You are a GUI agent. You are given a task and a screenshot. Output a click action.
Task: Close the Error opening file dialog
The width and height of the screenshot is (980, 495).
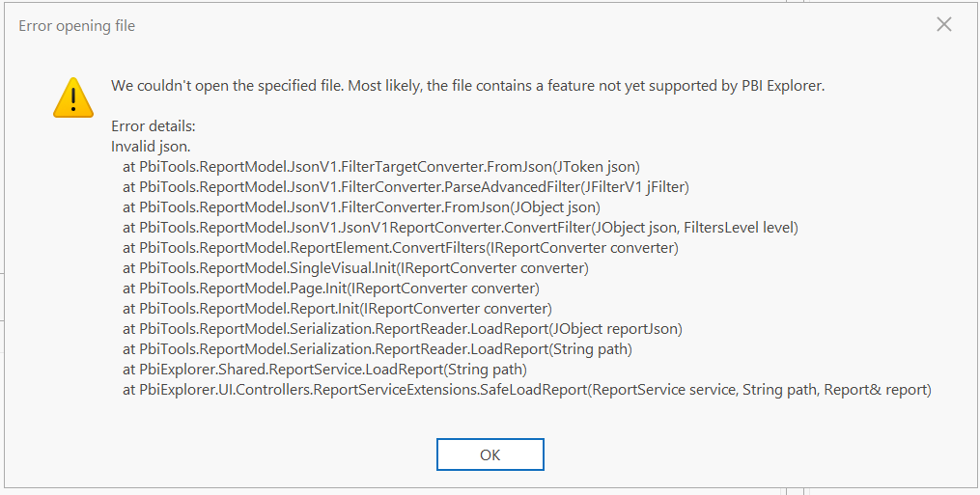coord(944,25)
